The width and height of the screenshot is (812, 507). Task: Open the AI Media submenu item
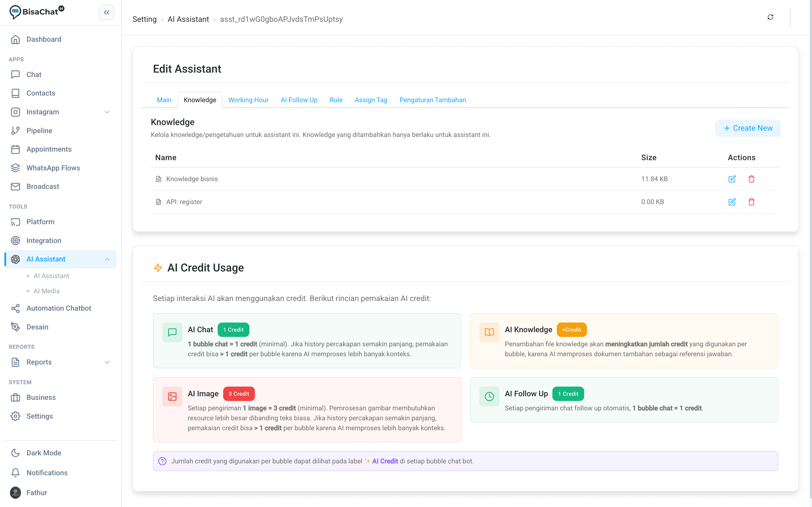pyautogui.click(x=47, y=291)
